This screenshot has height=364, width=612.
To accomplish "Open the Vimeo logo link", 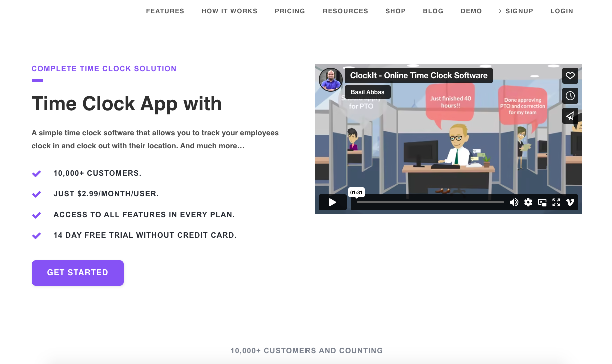I will click(x=570, y=202).
